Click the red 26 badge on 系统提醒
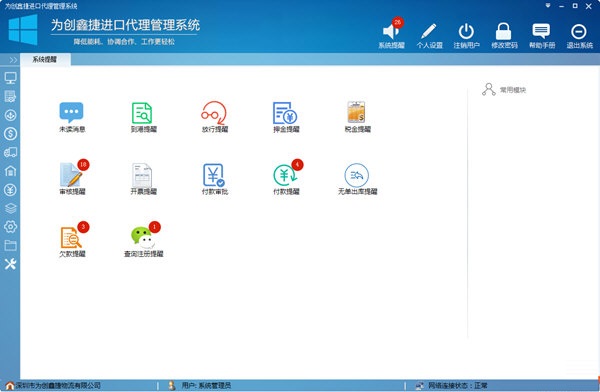This screenshot has width=600, height=392. (398, 22)
